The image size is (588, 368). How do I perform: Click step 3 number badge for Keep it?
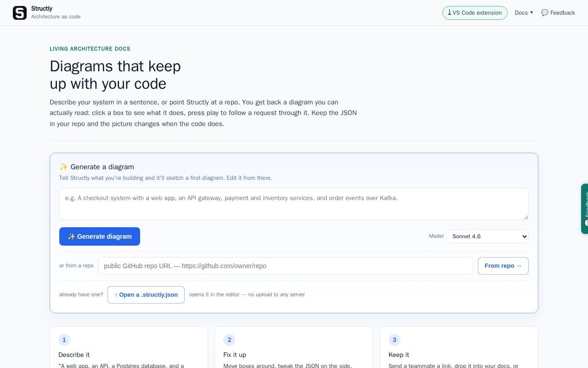pos(394,340)
